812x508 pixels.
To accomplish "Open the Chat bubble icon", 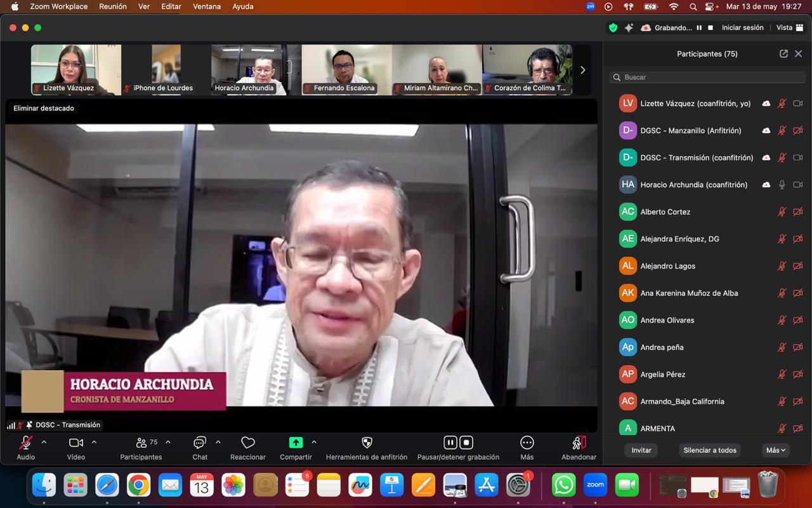I will click(x=200, y=443).
